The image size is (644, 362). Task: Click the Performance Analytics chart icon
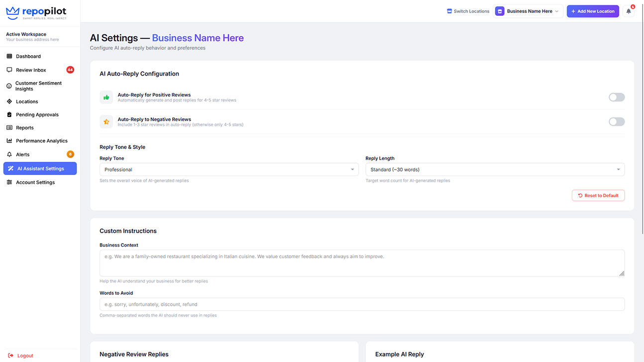[x=9, y=141]
